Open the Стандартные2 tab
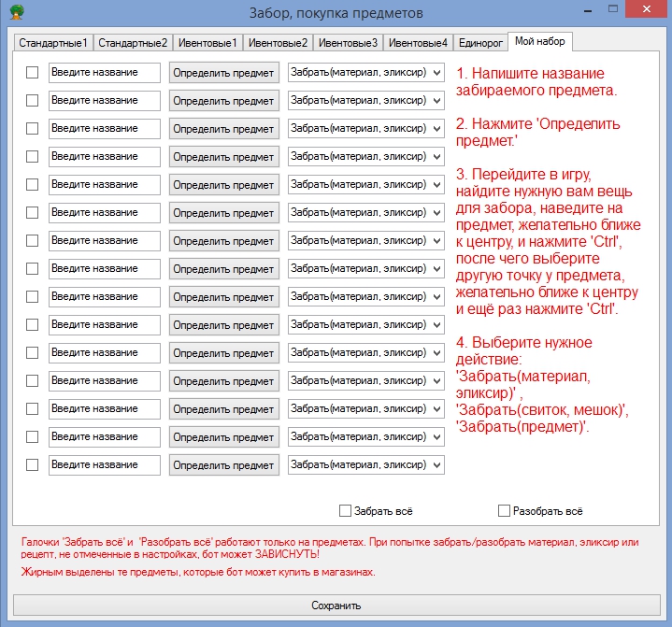This screenshot has width=672, height=627. pos(133,43)
